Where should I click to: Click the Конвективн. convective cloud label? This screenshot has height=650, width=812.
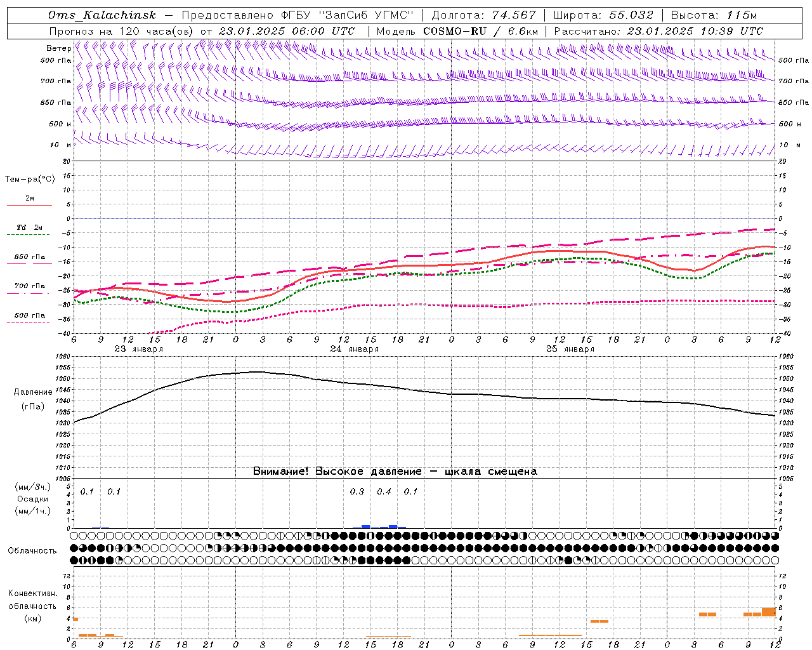[x=32, y=594]
